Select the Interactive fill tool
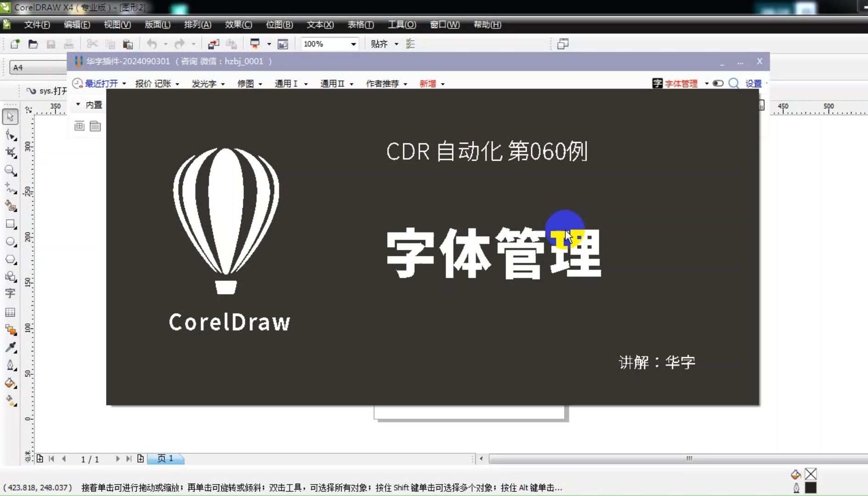This screenshot has width=868, height=496. 11,400
